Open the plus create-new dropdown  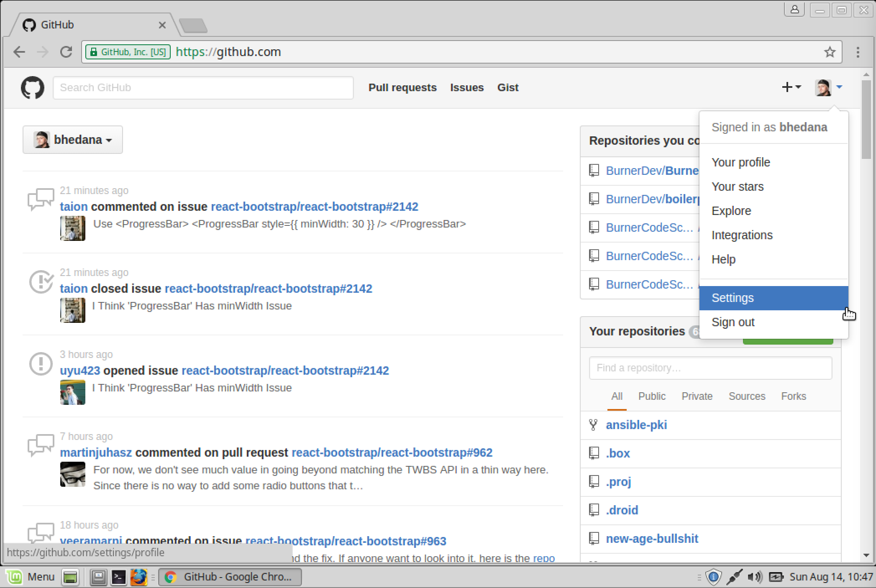click(791, 87)
